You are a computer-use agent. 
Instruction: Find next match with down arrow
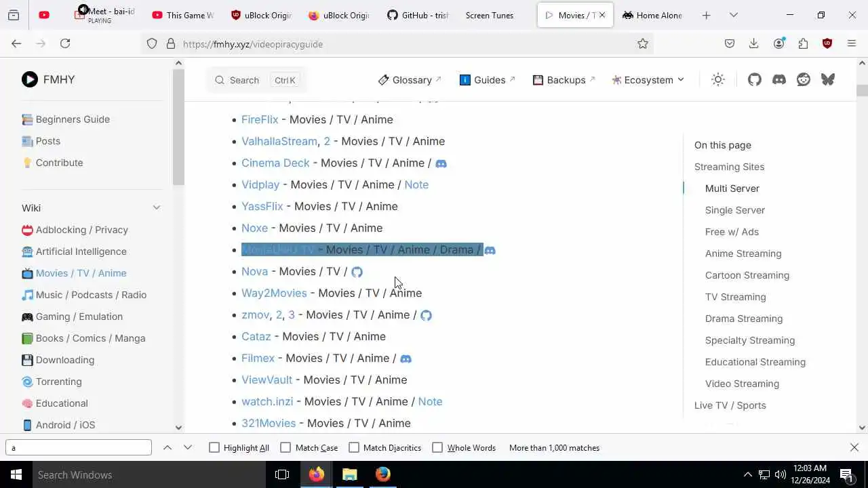coord(188,447)
